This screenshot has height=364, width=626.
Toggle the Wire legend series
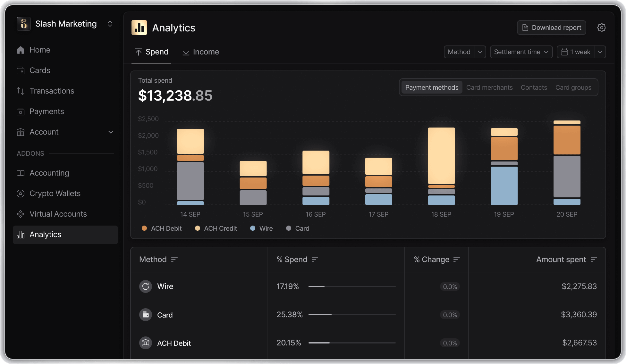tap(261, 228)
